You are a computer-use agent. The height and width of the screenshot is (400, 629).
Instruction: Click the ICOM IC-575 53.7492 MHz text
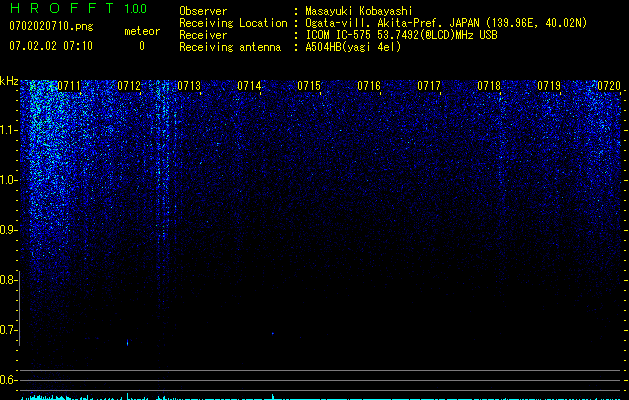(401, 35)
